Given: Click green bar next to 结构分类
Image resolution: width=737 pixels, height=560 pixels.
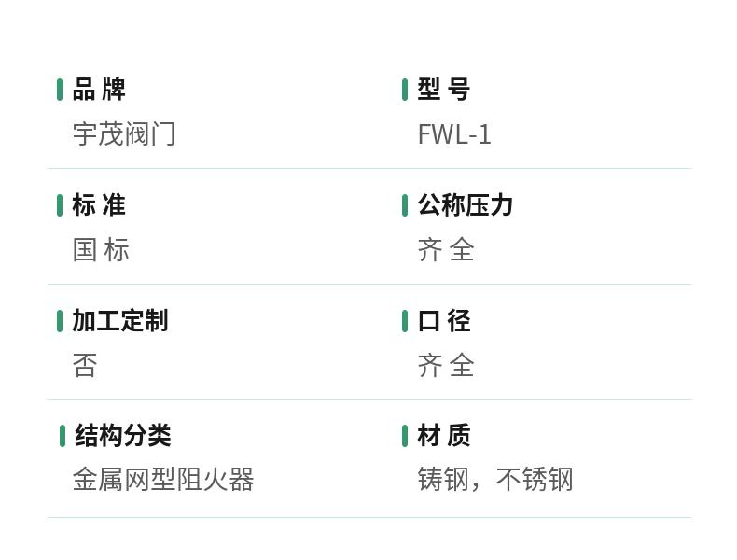Looking at the screenshot, I should tap(63, 436).
